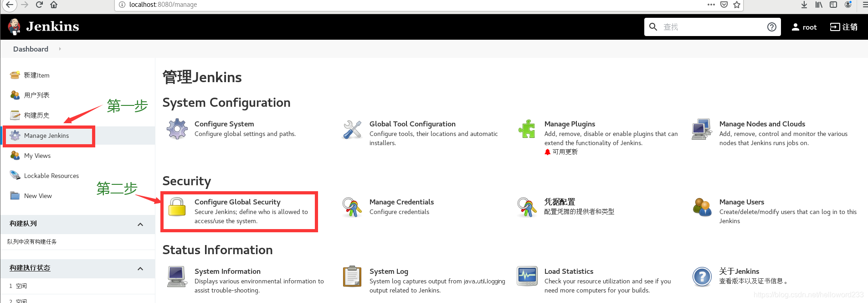
Task: Open Manage Plugins
Action: 570,124
